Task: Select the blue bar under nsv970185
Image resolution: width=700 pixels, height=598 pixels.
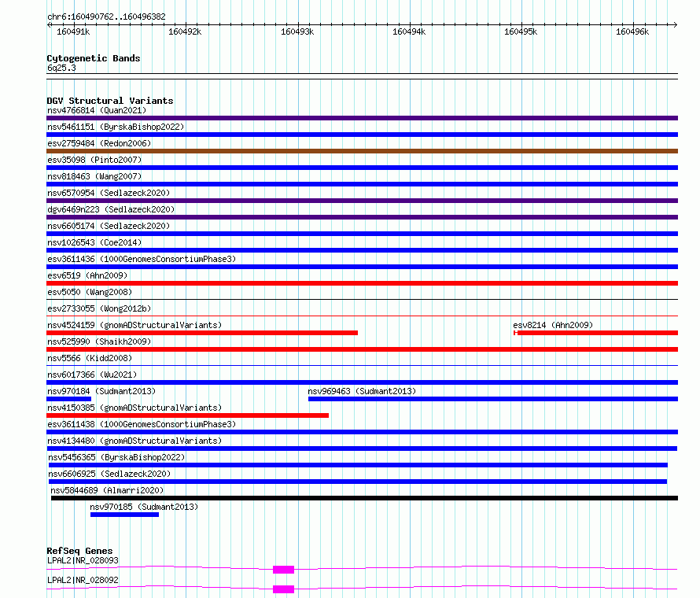Action: pyautogui.click(x=124, y=515)
